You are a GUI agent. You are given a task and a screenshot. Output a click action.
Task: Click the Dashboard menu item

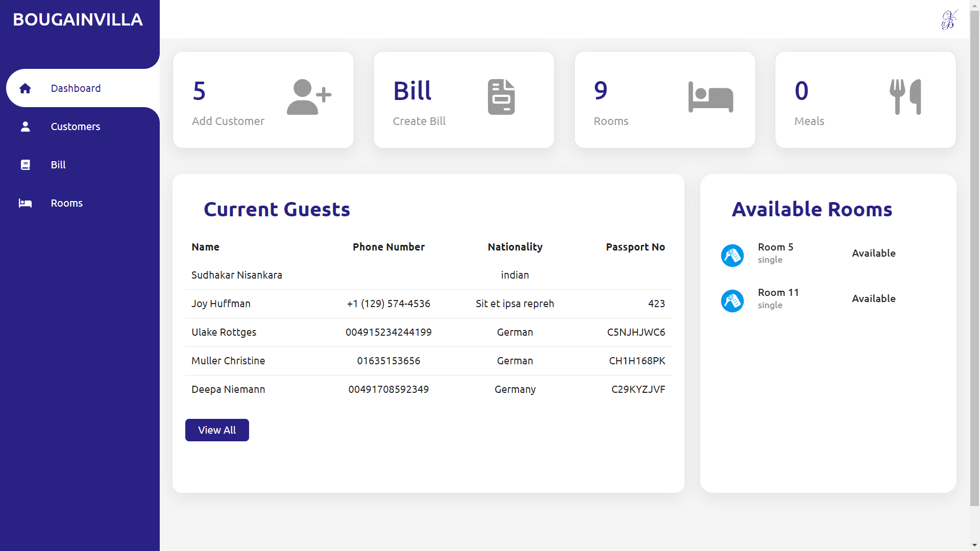point(76,87)
